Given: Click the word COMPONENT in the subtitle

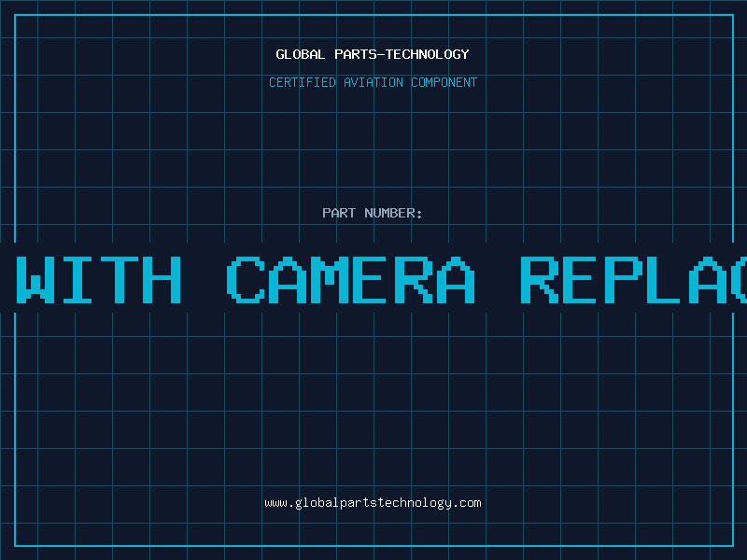Looking at the screenshot, I should coord(444,82).
